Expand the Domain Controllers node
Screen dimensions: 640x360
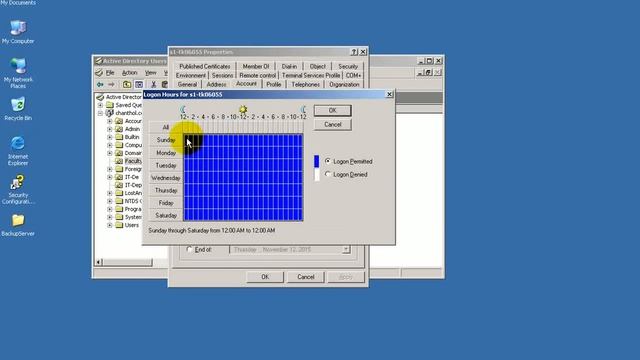109,153
